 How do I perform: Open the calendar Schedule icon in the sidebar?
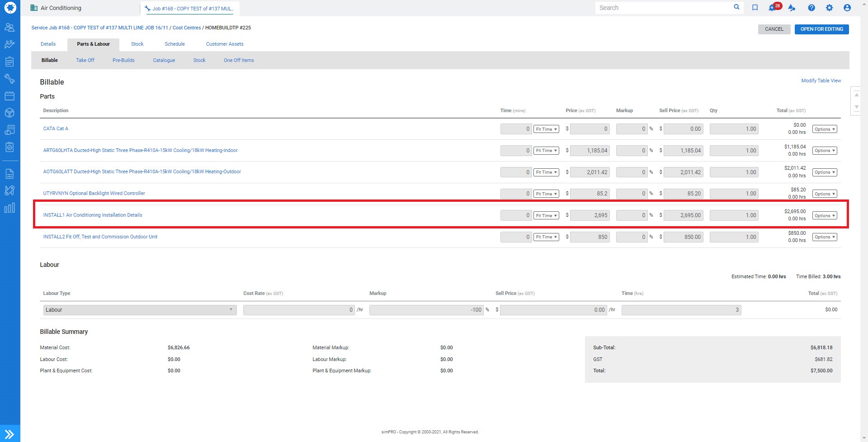9,96
